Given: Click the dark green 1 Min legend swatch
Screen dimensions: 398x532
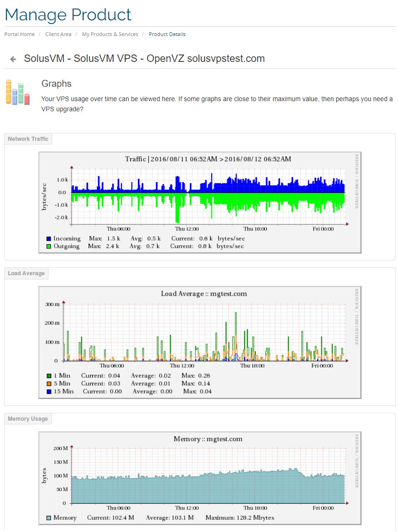Looking at the screenshot, I should pos(49,376).
